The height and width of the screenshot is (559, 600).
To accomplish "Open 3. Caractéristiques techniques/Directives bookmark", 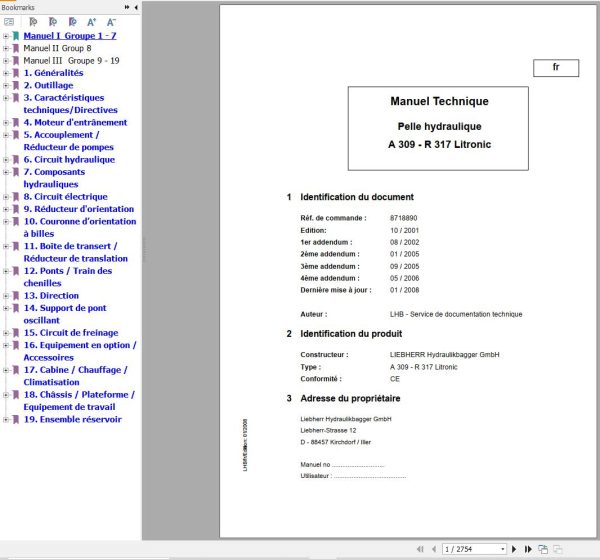I will click(x=70, y=104).
